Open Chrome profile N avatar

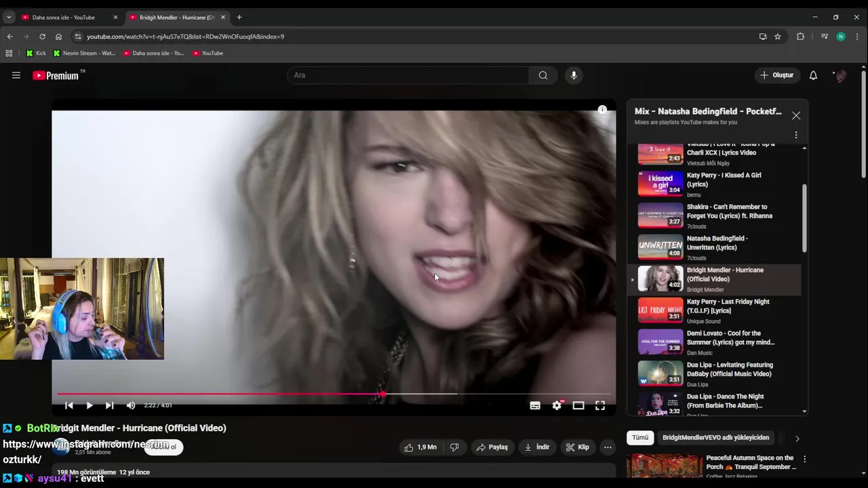pos(841,37)
